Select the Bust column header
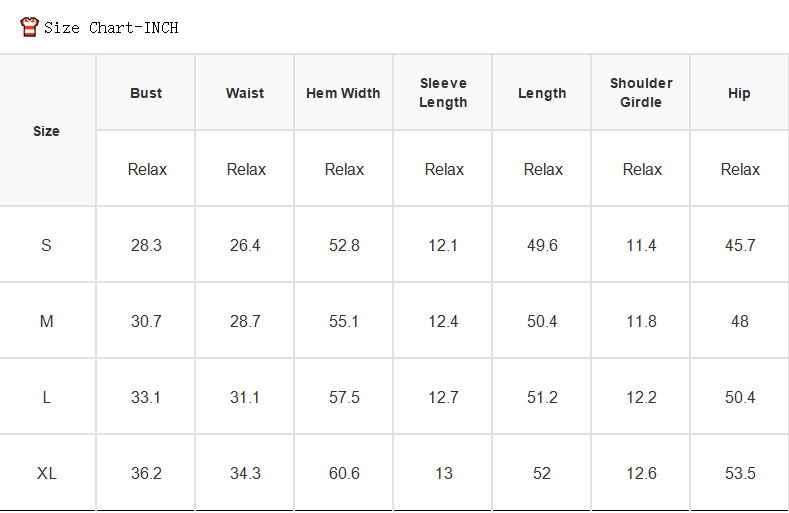Screen dimensions: 789x513 pyautogui.click(x=146, y=93)
